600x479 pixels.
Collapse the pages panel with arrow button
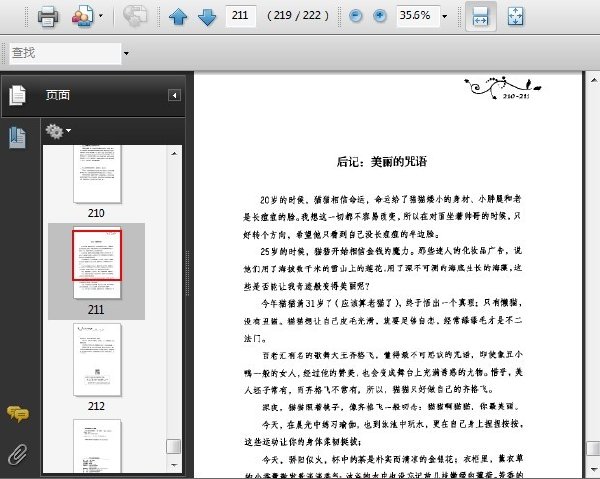[x=174, y=95]
